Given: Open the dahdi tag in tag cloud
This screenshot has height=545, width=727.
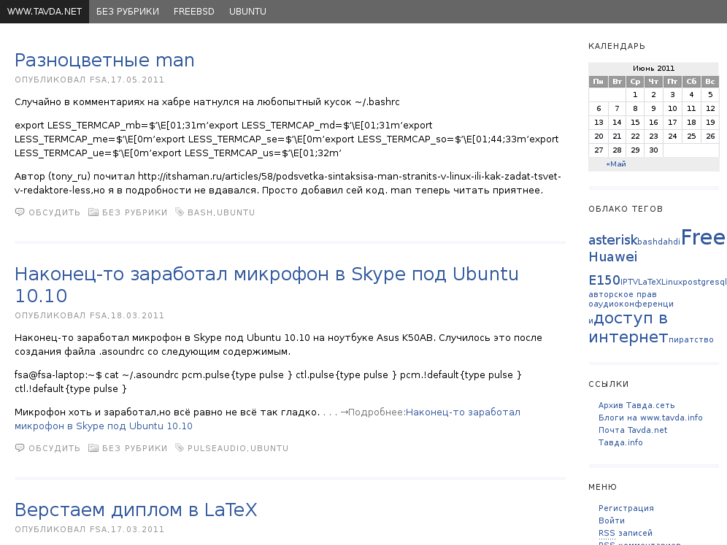Looking at the screenshot, I should [x=667, y=242].
